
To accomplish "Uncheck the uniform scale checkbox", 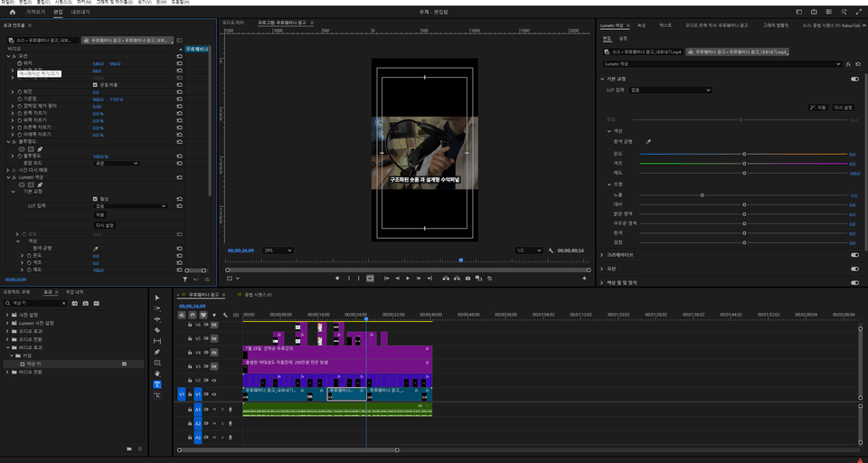I will [95, 85].
